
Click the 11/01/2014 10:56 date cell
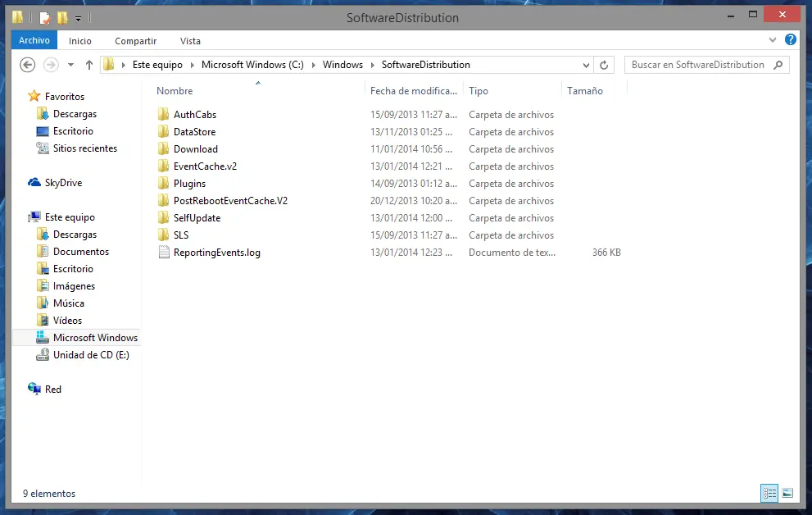click(411, 149)
